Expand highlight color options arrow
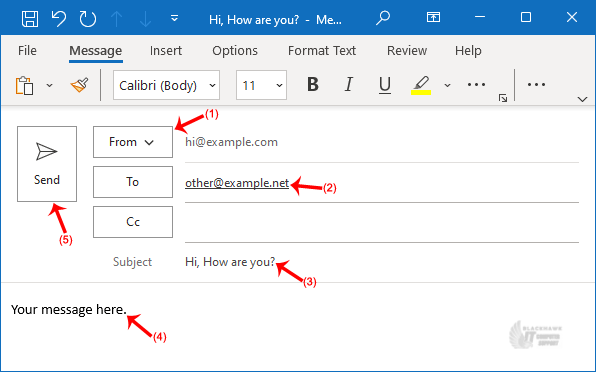This screenshot has height=372, width=596. click(447, 85)
